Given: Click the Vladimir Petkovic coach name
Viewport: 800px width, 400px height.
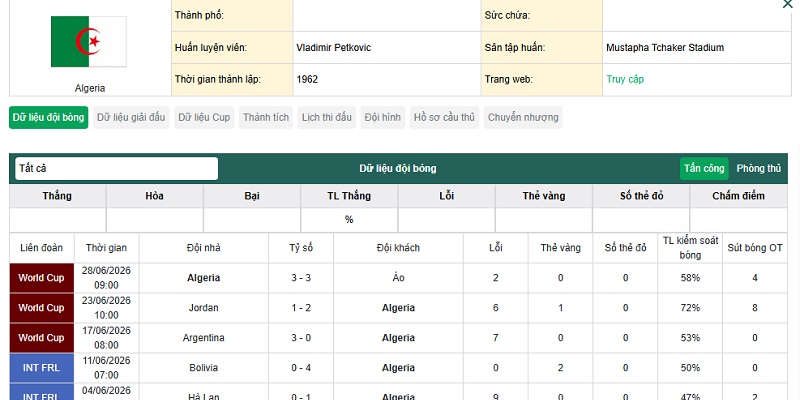Looking at the screenshot, I should click(x=334, y=48).
